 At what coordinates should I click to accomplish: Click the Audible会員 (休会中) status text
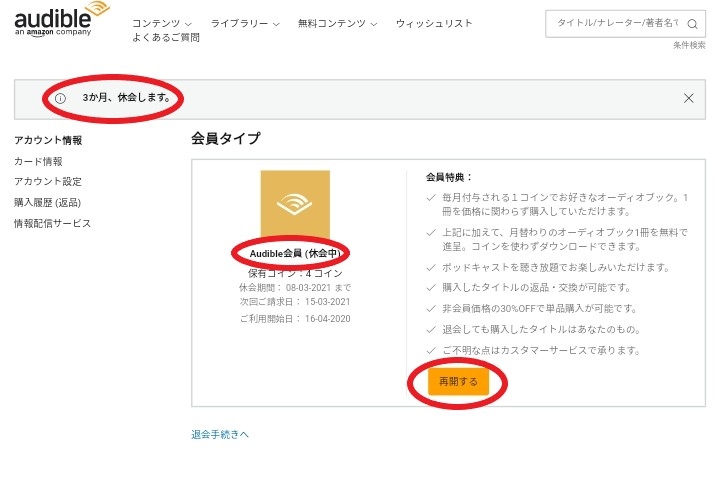pyautogui.click(x=295, y=253)
